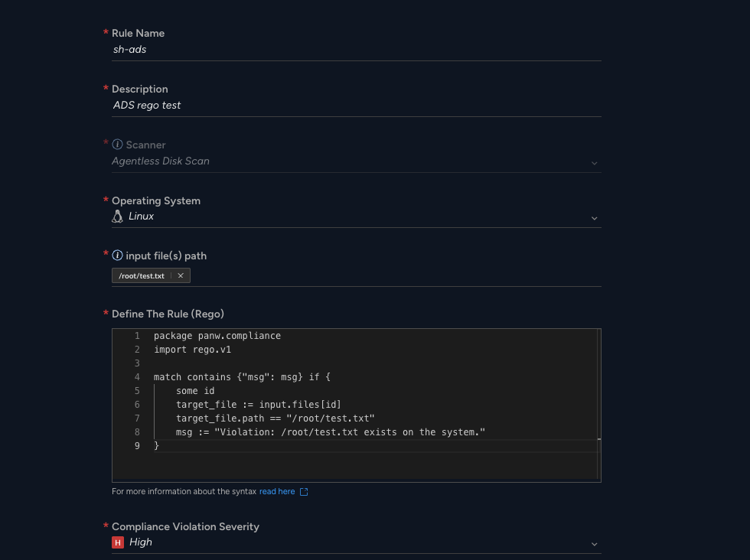The height and width of the screenshot is (560, 750).
Task: Click line number 9 in Rego editor
Action: click(137, 446)
